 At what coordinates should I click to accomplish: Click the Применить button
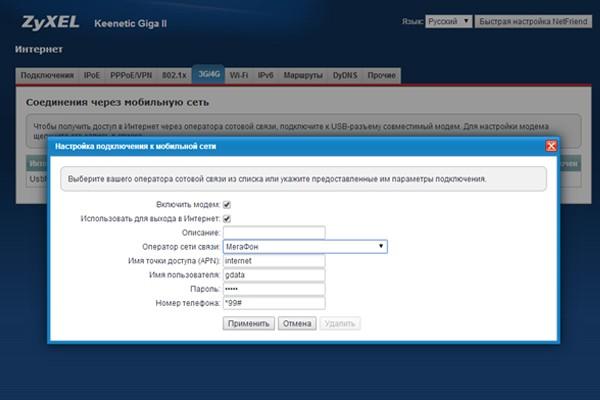click(249, 323)
